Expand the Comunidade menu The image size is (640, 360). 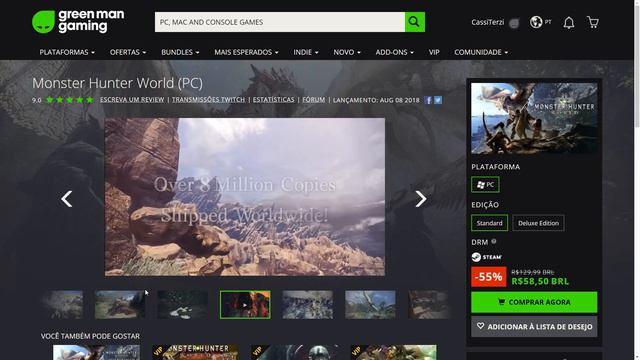(x=481, y=52)
